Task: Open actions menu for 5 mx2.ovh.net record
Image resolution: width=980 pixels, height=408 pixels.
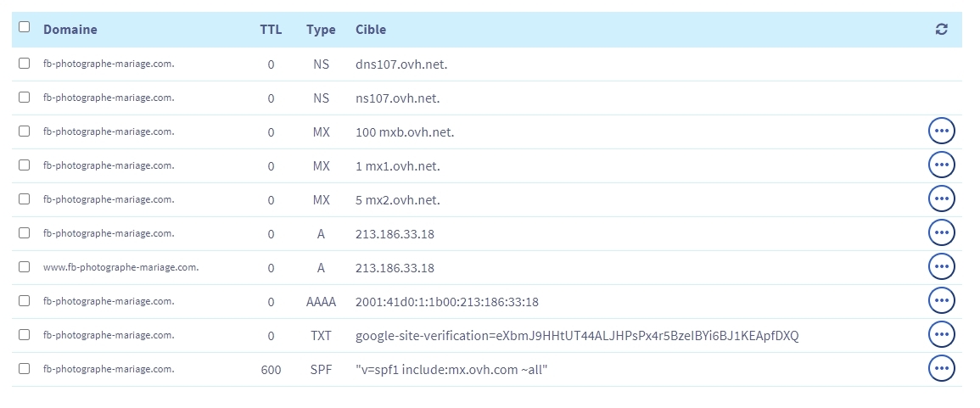Action: coord(941,199)
